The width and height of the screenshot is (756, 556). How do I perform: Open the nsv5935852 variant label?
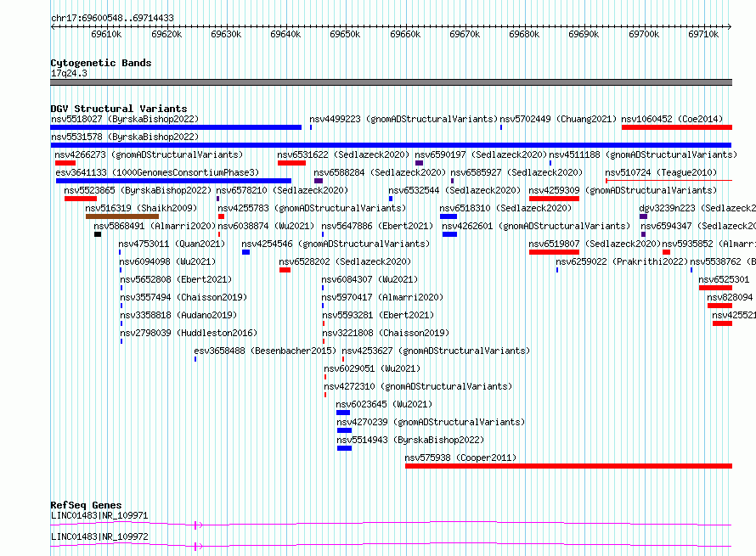tap(708, 244)
